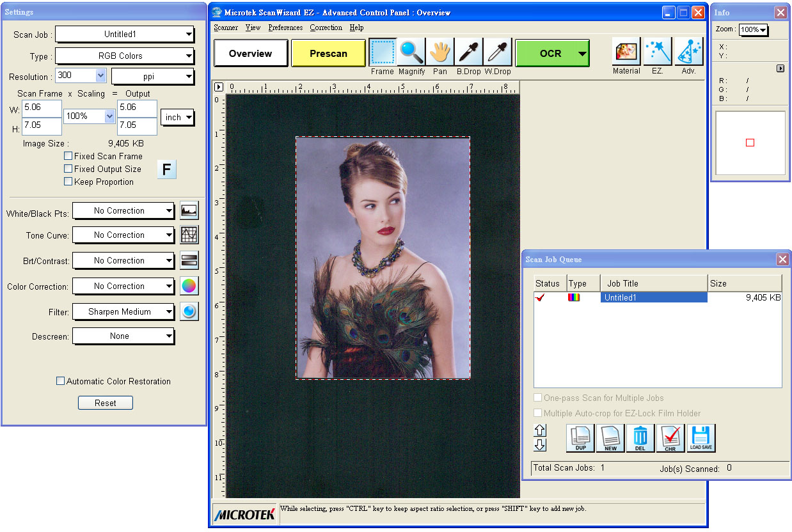
Task: Open the Tone Curve editor icon
Action: (x=189, y=235)
